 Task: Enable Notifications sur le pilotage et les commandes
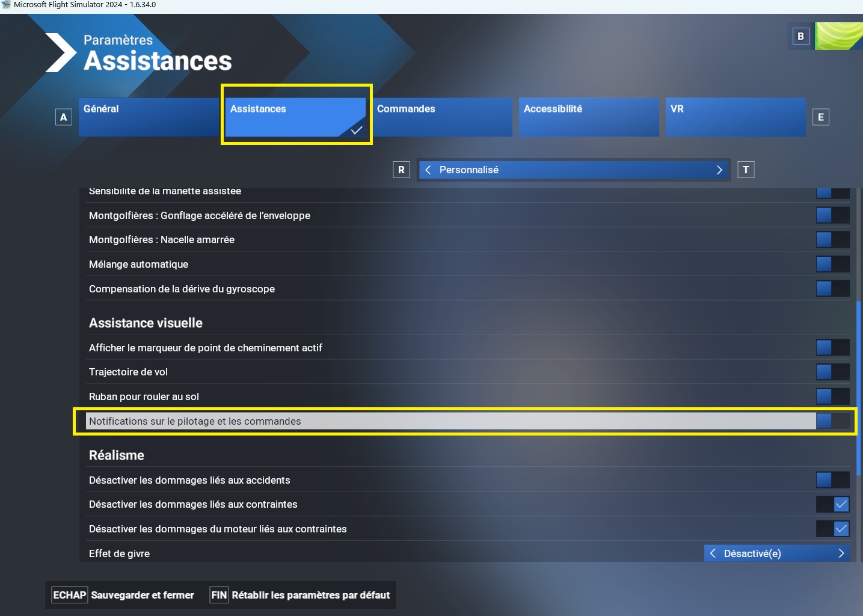click(832, 420)
